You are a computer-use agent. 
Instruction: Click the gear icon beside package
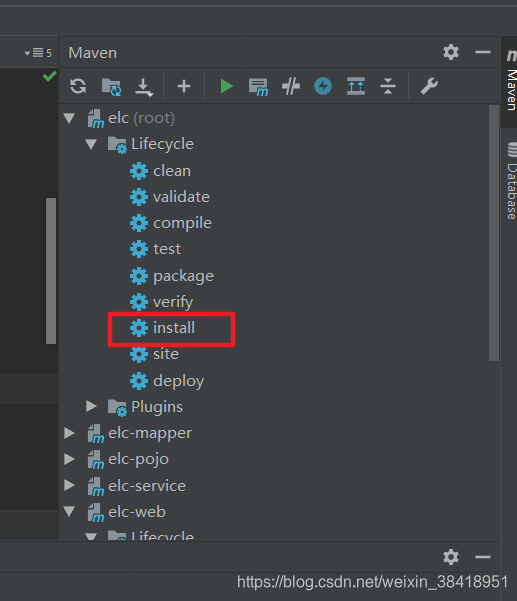coord(139,276)
